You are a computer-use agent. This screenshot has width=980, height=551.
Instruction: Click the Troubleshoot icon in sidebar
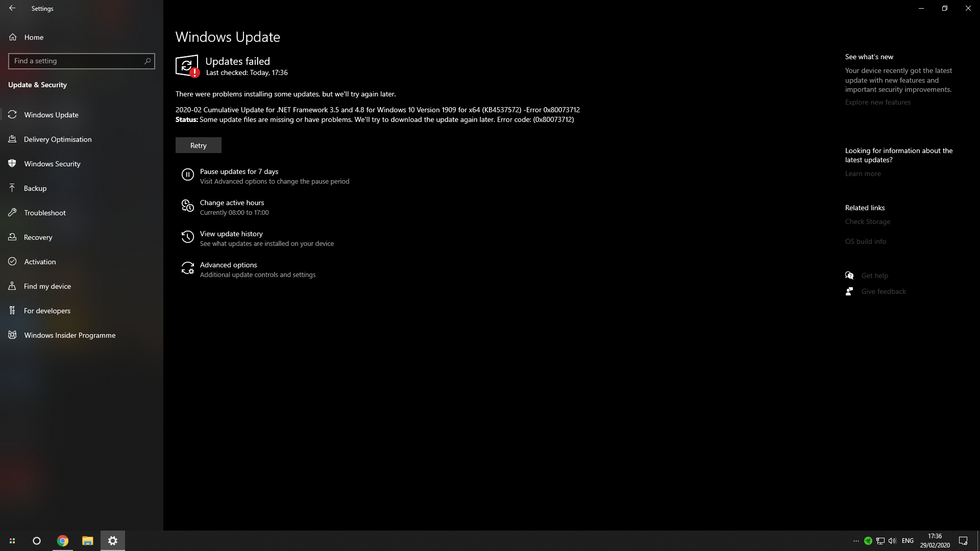pos(12,212)
